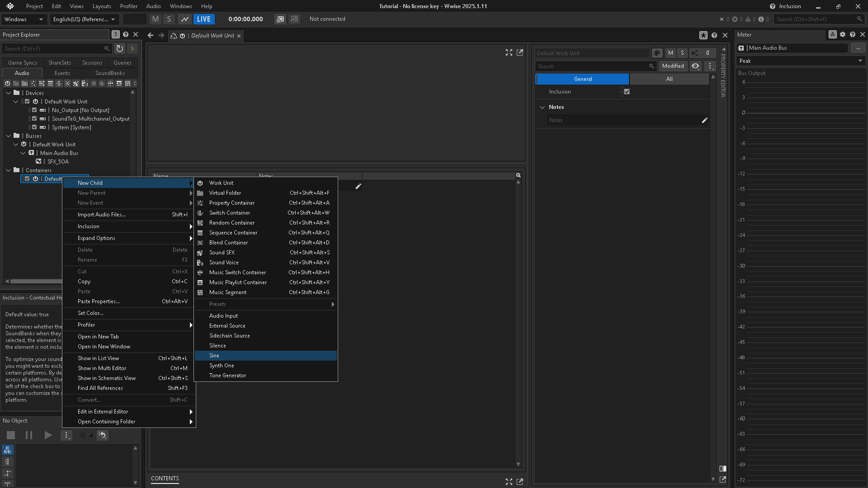Image resolution: width=868 pixels, height=488 pixels.
Task: Refresh the Project Explorer search
Action: (119, 48)
